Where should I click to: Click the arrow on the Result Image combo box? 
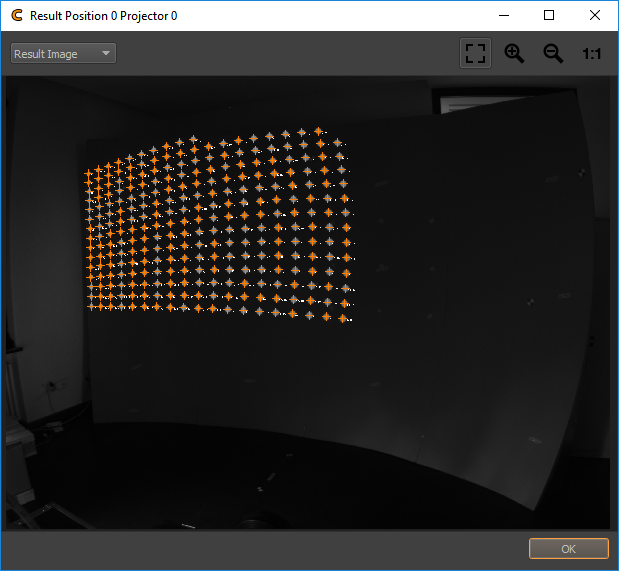click(x=105, y=54)
